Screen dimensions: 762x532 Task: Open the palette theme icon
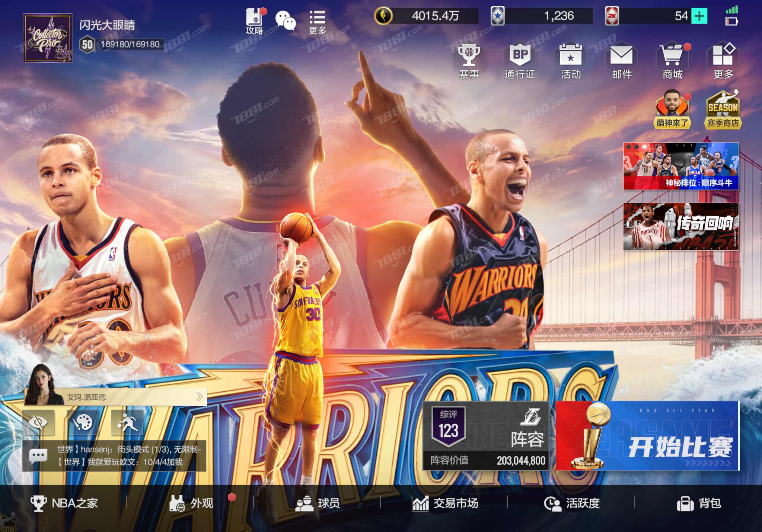tap(83, 422)
